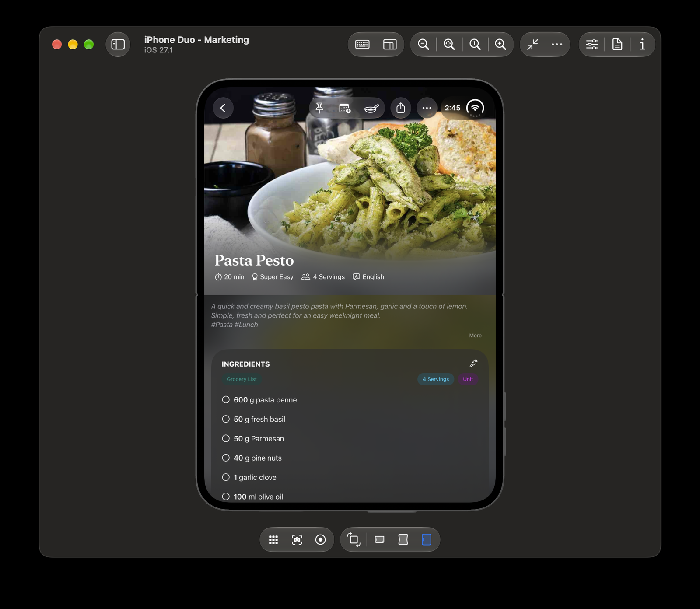
Task: Click the collapse arrows icon
Action: 532,44
